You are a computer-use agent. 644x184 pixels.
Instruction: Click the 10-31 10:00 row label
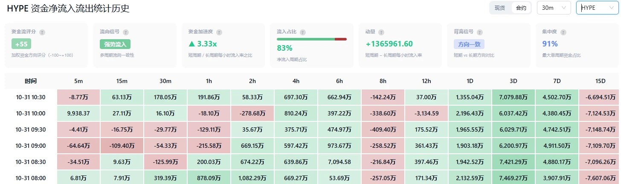pyautogui.click(x=31, y=113)
